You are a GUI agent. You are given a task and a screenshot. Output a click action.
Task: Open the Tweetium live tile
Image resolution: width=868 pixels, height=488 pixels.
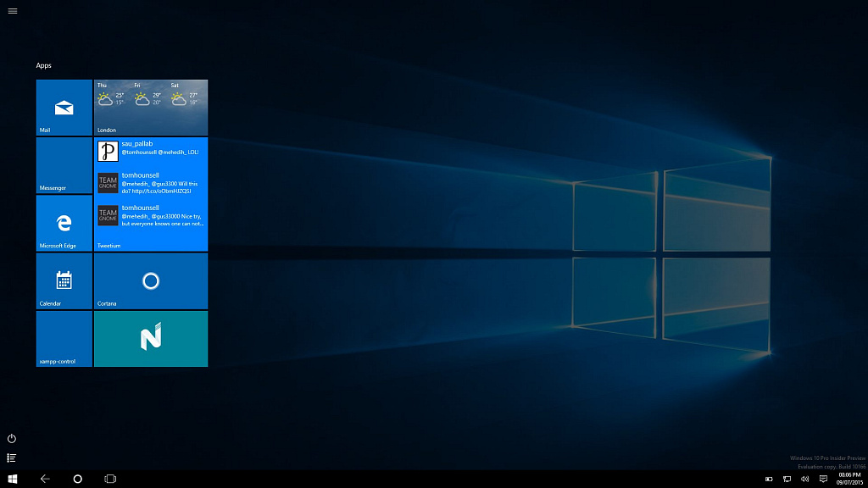[151, 194]
